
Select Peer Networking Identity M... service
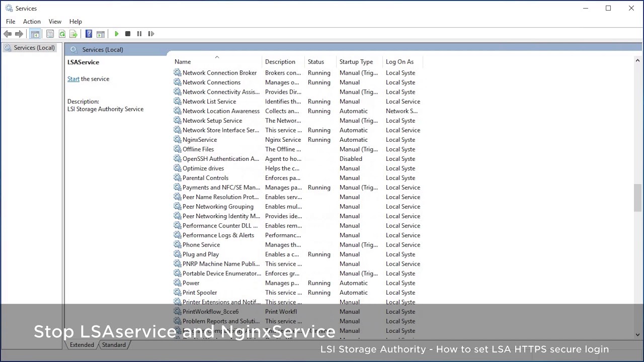point(221,216)
